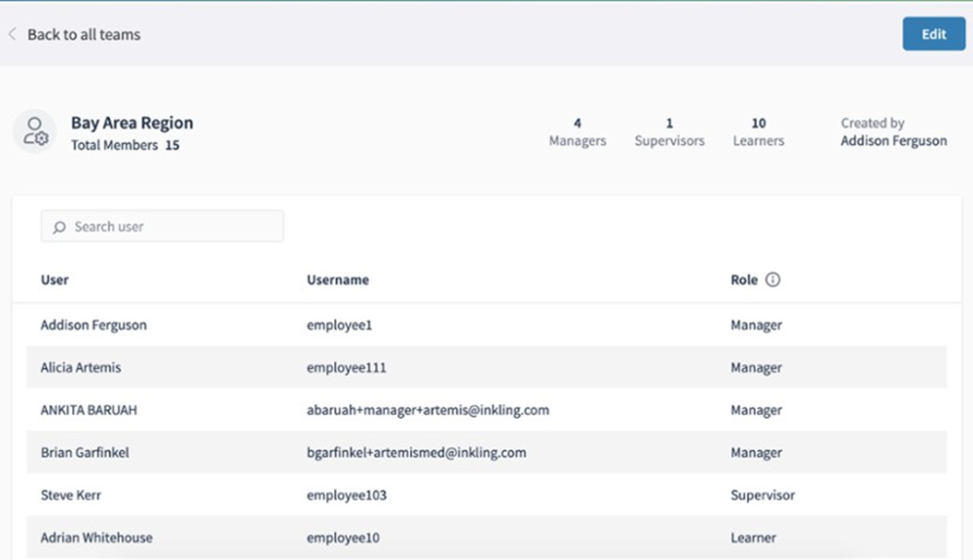Click the 10 Learners count
Screen dimensions: 973x560
click(758, 132)
